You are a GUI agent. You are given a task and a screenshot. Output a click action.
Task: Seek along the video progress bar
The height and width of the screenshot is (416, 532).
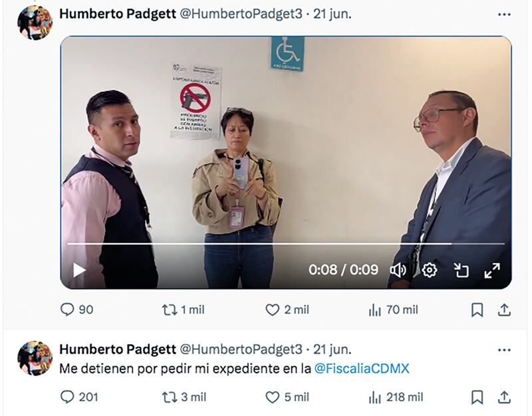pos(286,243)
